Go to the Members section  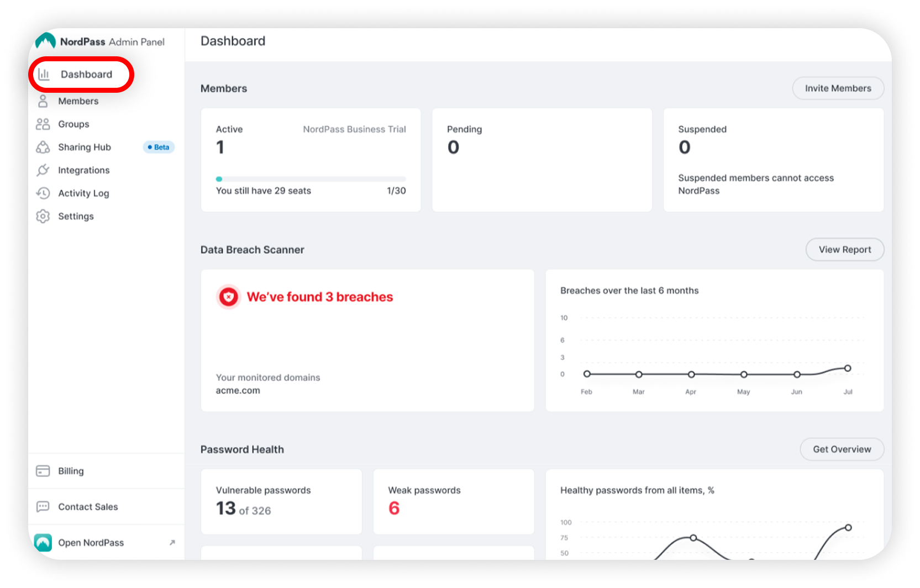[x=78, y=101]
